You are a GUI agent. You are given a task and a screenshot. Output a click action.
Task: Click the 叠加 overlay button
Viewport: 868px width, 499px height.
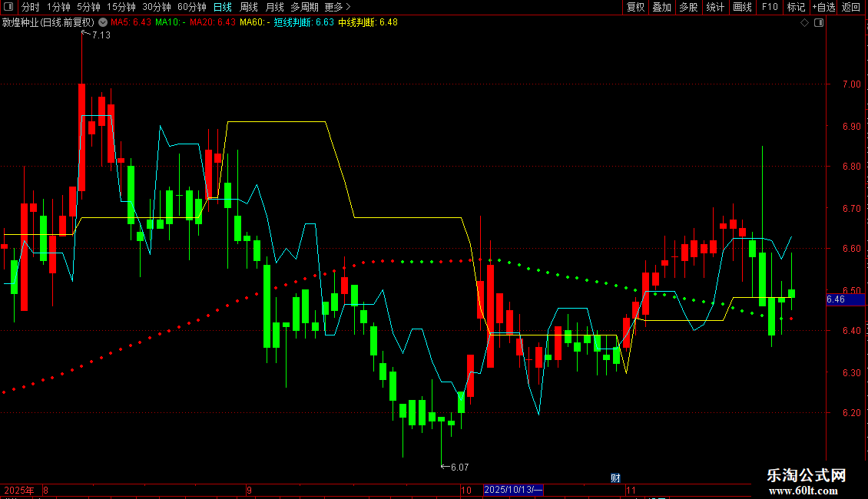(661, 7)
